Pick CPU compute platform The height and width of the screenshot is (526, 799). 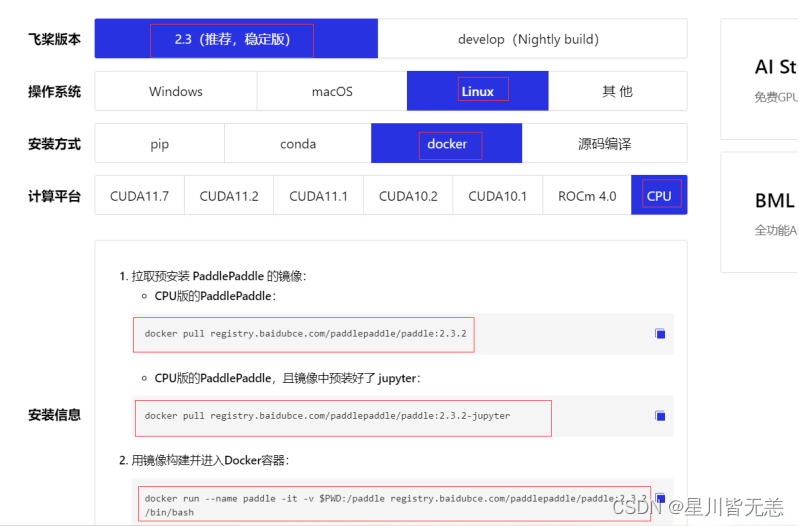(x=659, y=196)
